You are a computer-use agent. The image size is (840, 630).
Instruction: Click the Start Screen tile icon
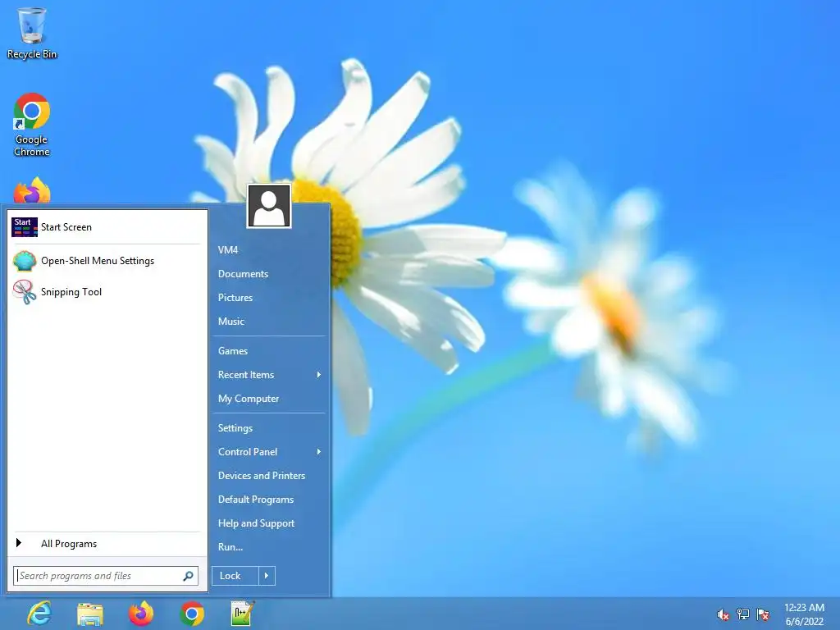[x=24, y=227]
